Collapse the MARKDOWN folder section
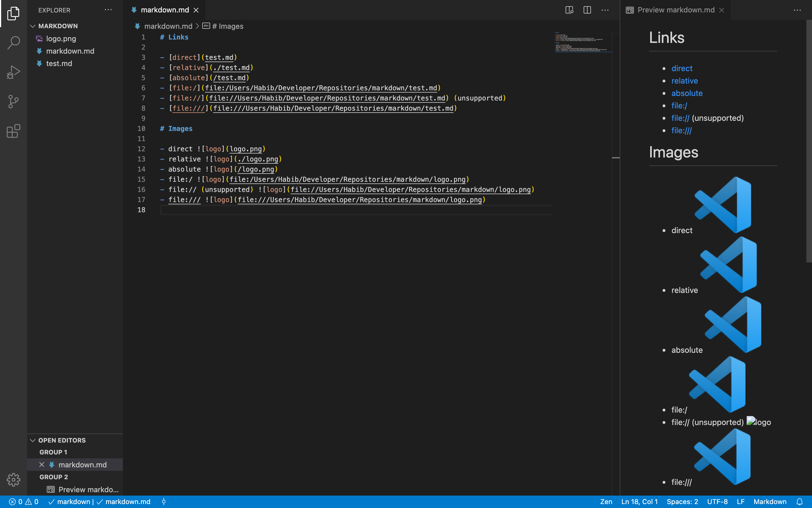This screenshot has height=508, width=812. (75, 26)
